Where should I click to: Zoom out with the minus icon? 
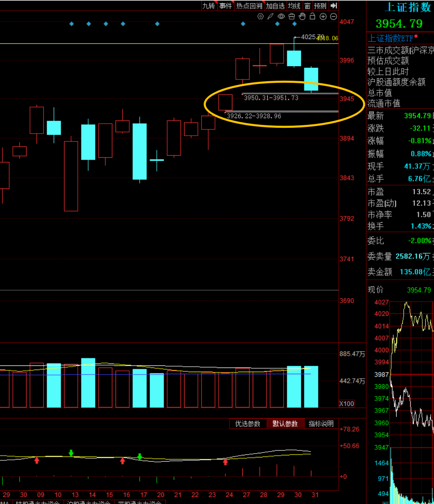(333, 17)
